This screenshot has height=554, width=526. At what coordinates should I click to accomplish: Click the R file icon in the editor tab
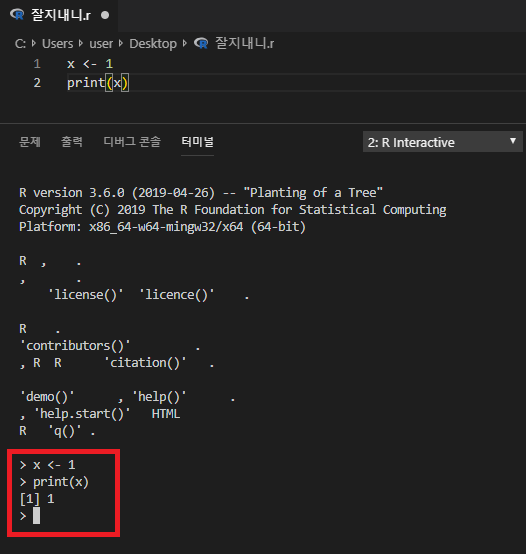(x=17, y=15)
